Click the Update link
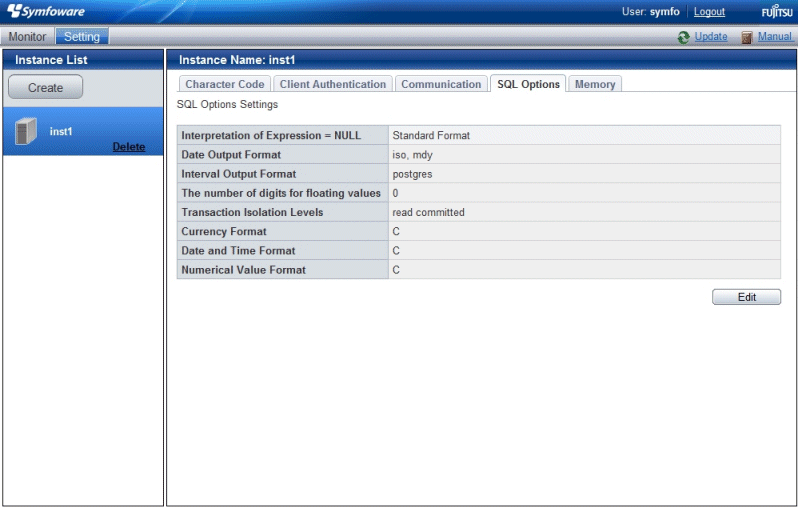The width and height of the screenshot is (798, 508). [x=710, y=37]
